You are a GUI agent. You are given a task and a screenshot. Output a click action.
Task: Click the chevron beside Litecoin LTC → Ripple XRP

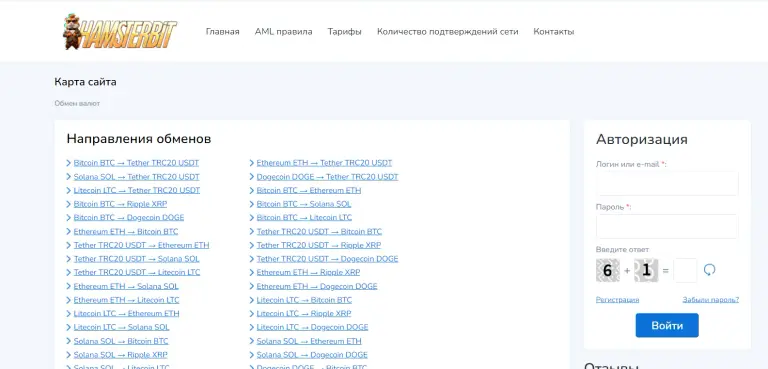coord(252,314)
